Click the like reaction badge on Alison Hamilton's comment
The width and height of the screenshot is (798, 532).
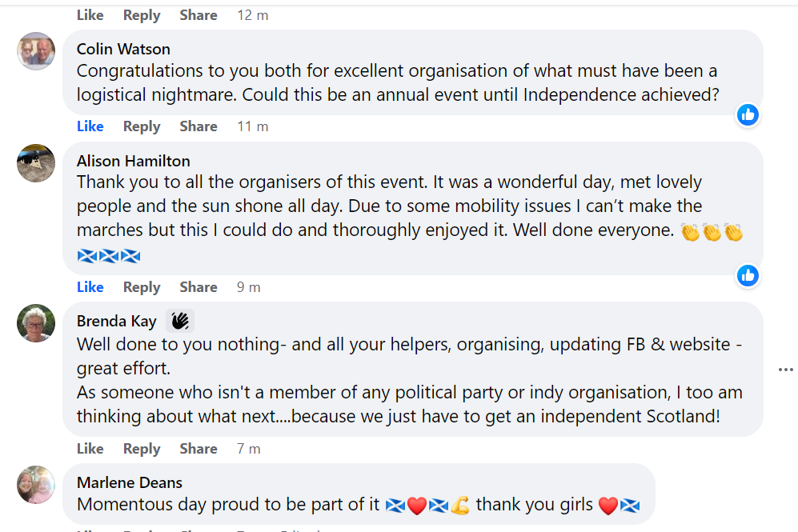(x=748, y=276)
